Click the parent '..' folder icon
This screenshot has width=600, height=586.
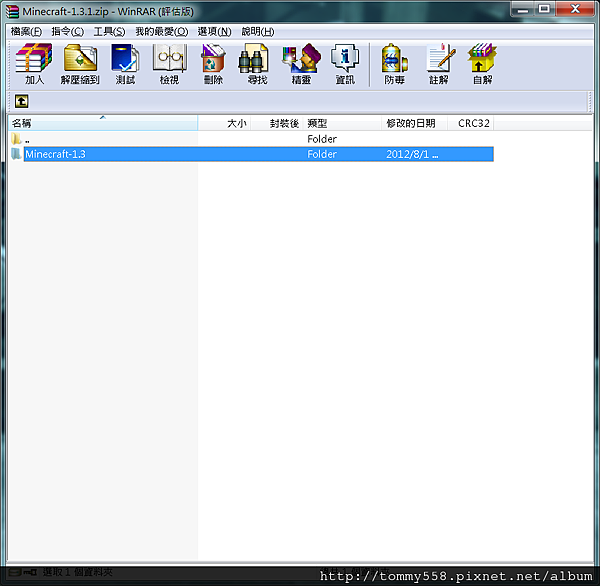coord(16,139)
